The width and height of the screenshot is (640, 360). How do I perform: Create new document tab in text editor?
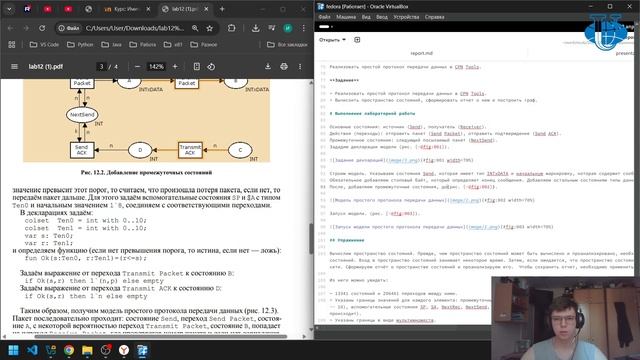pyautogui.click(x=357, y=40)
